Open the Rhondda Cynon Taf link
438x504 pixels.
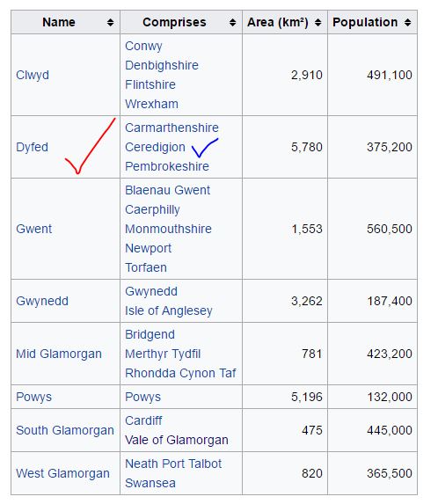[x=180, y=373]
